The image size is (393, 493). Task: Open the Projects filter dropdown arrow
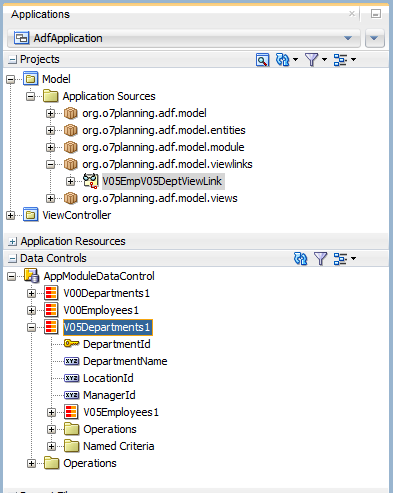pos(324,60)
